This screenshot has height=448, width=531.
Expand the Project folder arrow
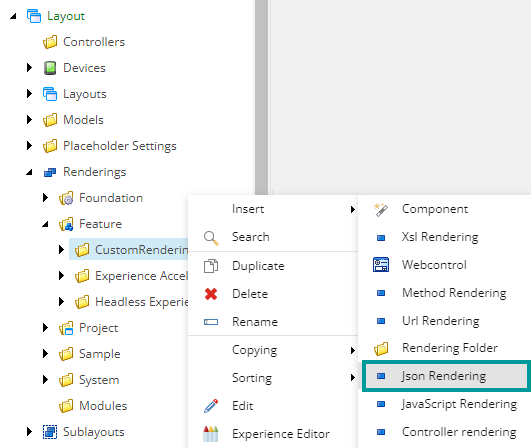point(45,327)
